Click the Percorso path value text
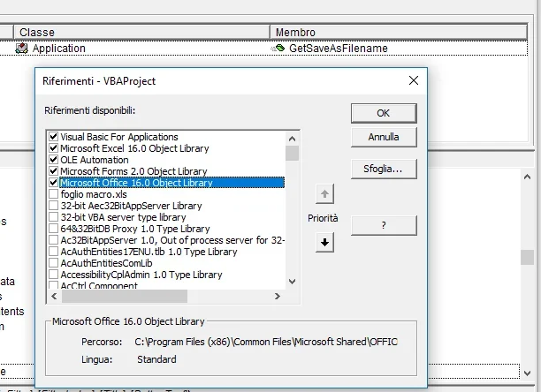The width and height of the screenshot is (541, 392). coord(266,342)
